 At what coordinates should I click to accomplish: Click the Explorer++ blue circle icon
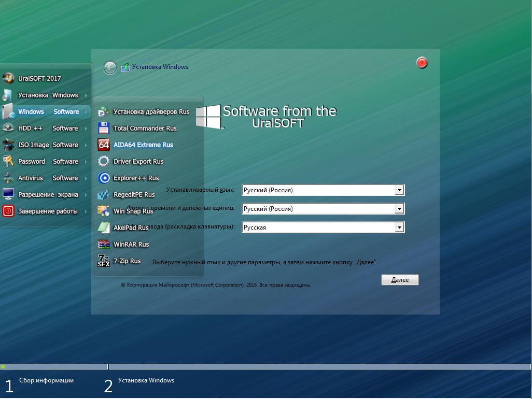[x=104, y=178]
